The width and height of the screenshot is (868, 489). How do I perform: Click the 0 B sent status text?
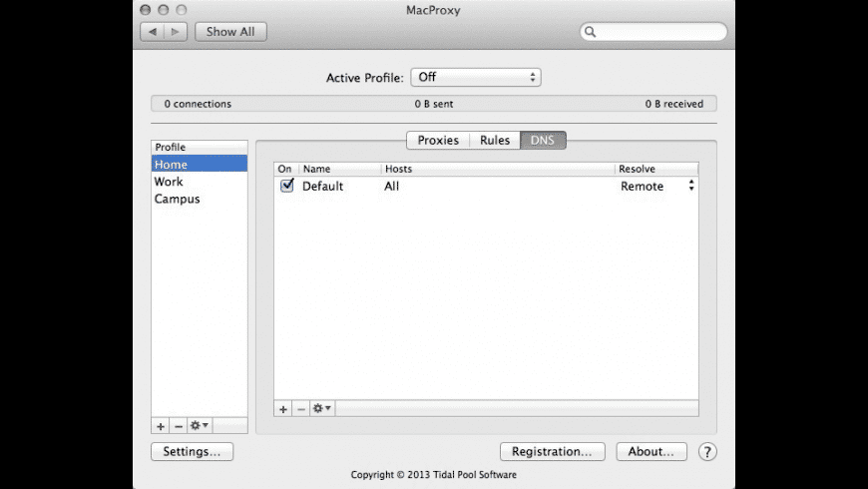pos(434,104)
